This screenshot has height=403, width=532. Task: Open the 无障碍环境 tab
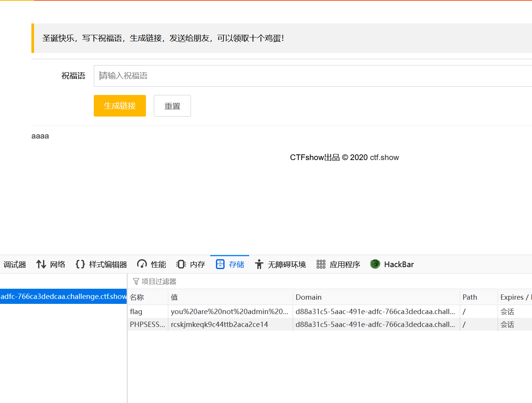287,265
